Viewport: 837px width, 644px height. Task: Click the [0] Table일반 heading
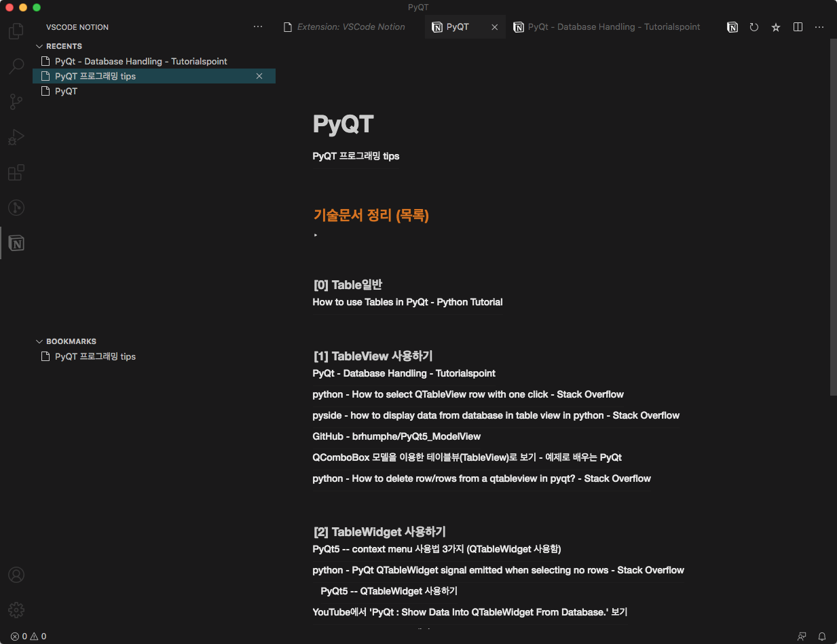350,285
